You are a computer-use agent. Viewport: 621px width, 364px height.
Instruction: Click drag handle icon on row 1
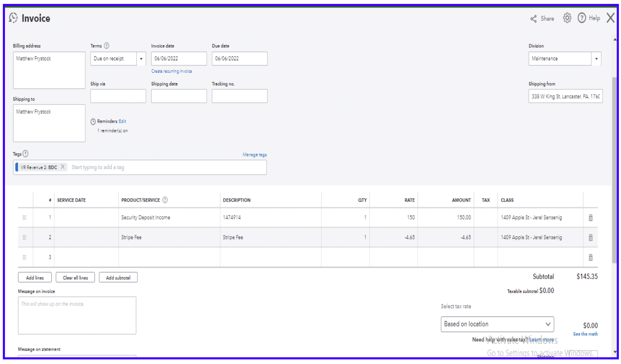tap(24, 218)
